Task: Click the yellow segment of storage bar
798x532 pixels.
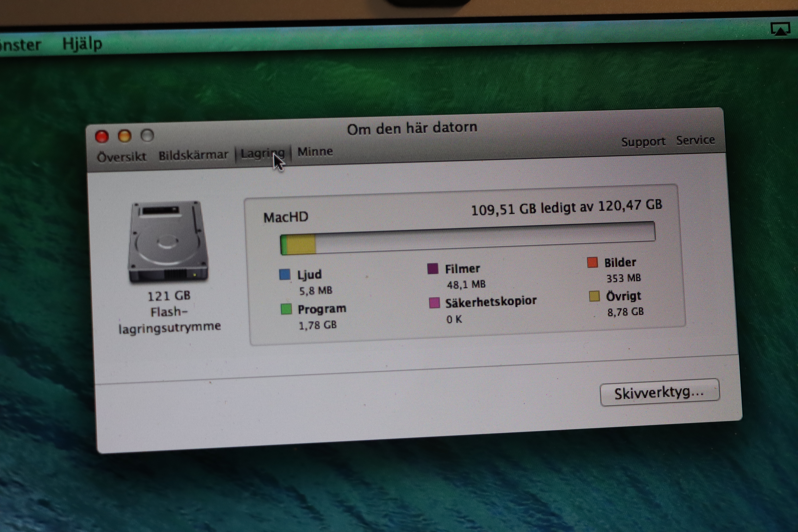Action: 301,245
